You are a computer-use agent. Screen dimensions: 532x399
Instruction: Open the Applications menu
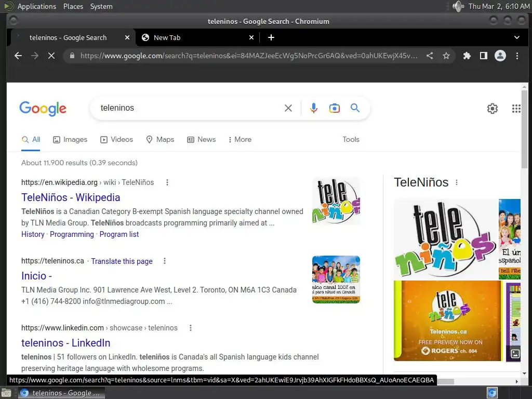[37, 6]
